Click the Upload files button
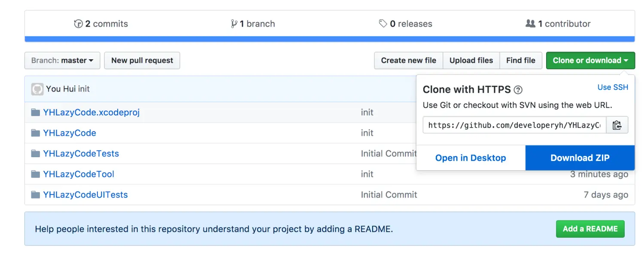644x262 pixels. pos(471,61)
